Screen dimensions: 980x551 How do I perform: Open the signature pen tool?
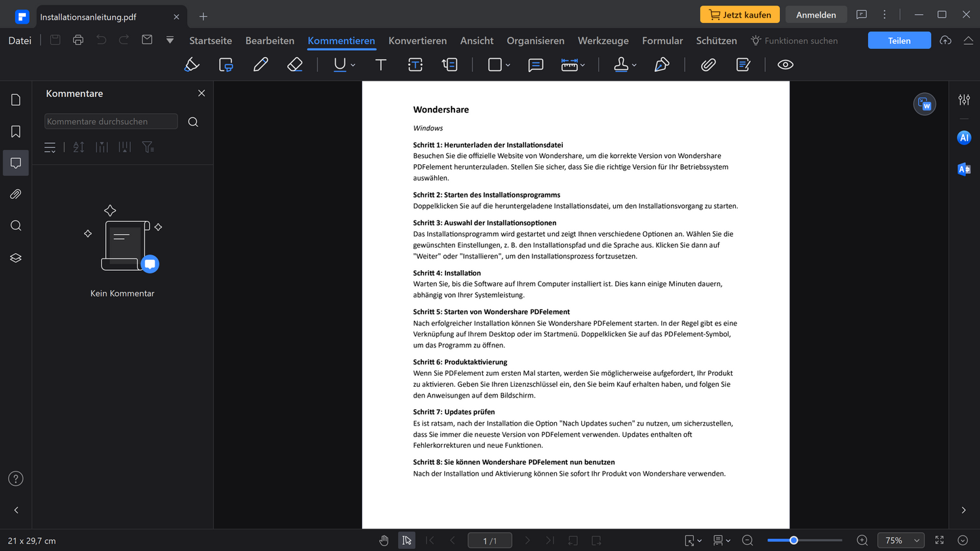pyautogui.click(x=661, y=64)
